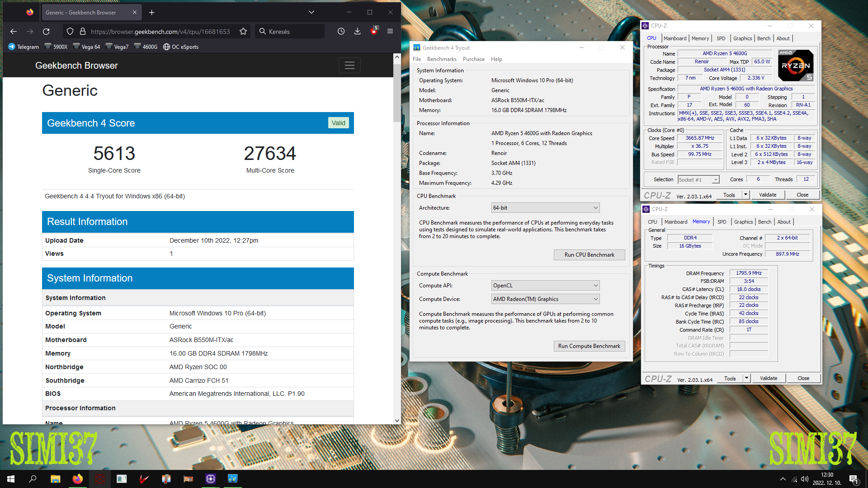The width and height of the screenshot is (868, 488).
Task: Select SPD tab in top CPU-Z window
Action: pyautogui.click(x=721, y=38)
